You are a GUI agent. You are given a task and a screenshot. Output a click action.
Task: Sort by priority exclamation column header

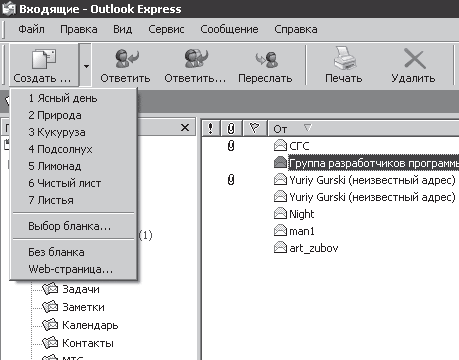point(210,128)
